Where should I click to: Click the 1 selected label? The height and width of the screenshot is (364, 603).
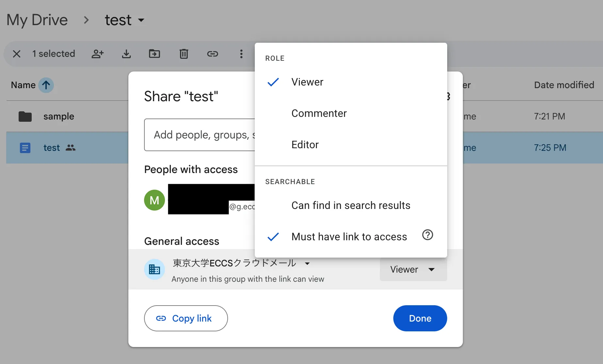[x=54, y=54]
